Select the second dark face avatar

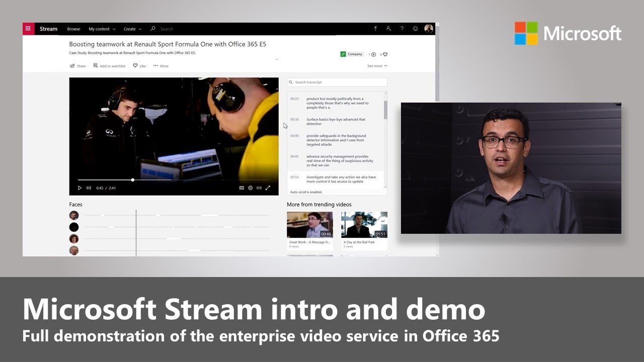point(74,227)
